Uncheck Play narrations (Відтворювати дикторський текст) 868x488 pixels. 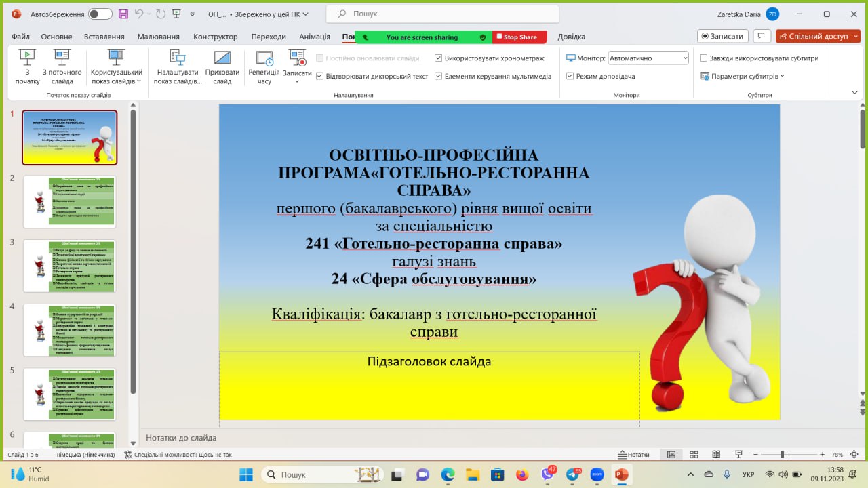[319, 76]
